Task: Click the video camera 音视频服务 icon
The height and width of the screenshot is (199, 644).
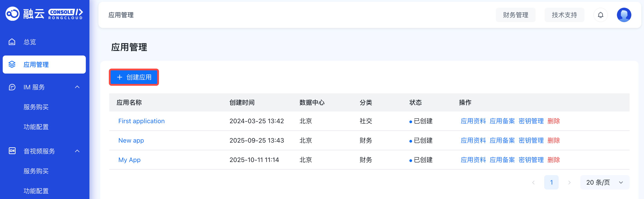Action: click(12, 151)
